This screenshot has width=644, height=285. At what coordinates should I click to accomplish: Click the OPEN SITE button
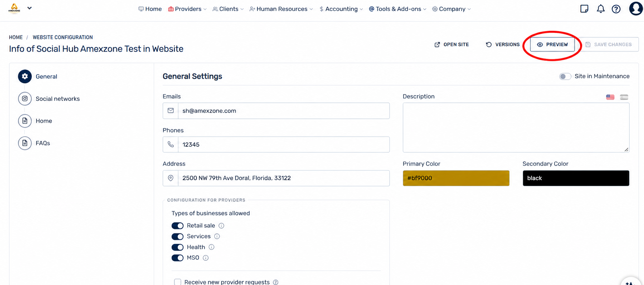coord(451,44)
